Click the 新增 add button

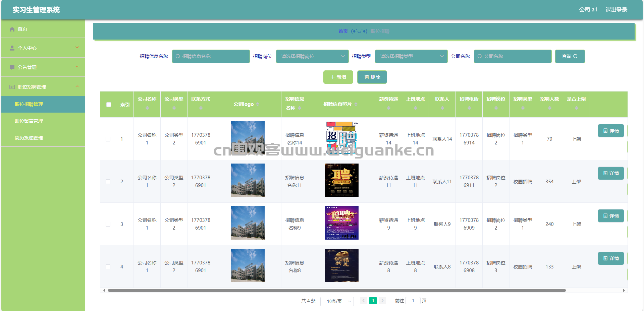click(x=338, y=77)
